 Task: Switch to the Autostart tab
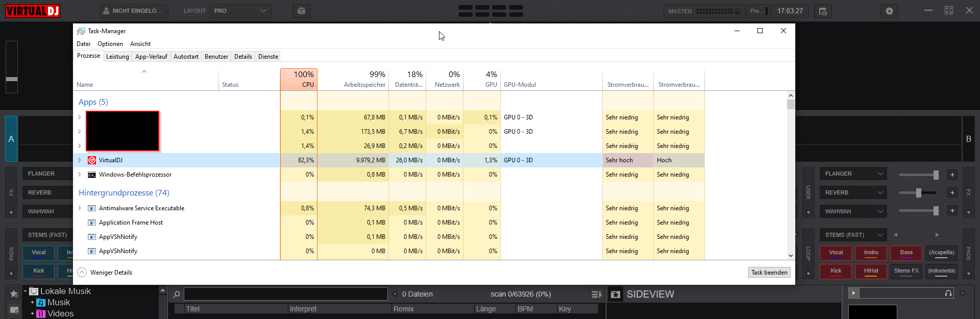[186, 57]
